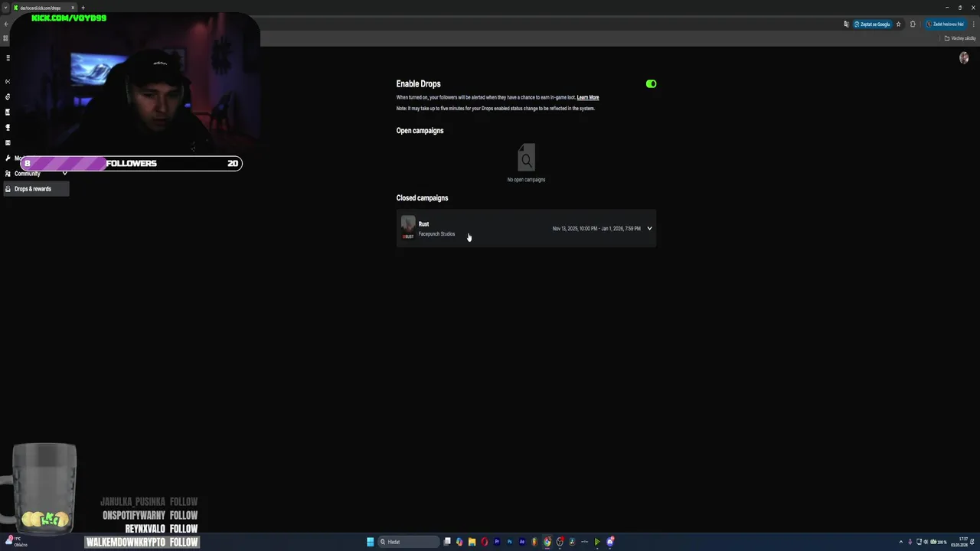Click the Zeptat se Googlu button
980x551 pixels.
873,24
